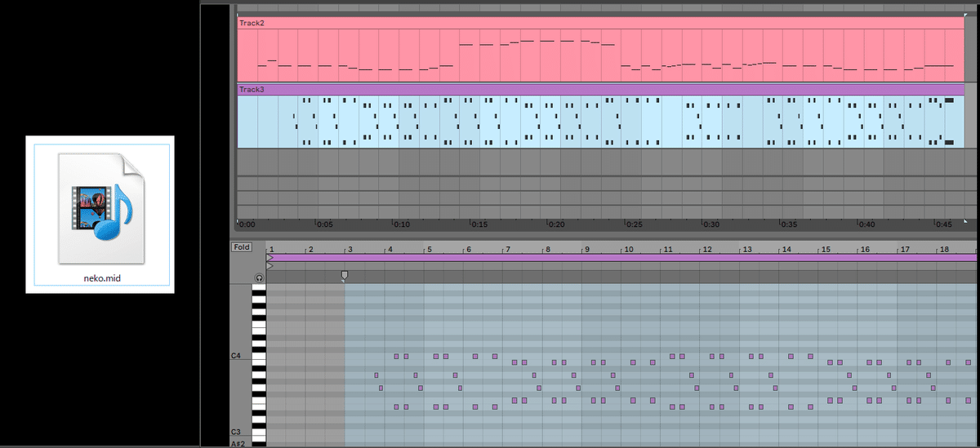Click bar number 7 in piano roll ruler
Viewport: 980px width, 448px height.
click(x=508, y=248)
